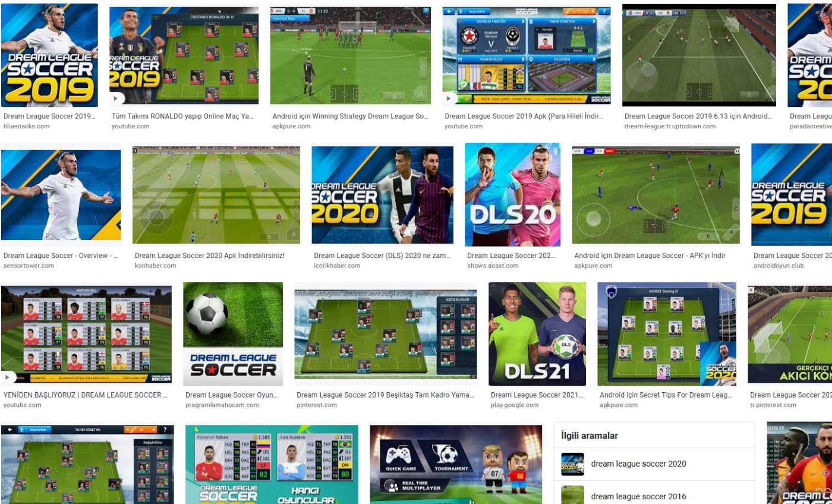Open 'Dream League Soccer 2019 Beşiktaş Tam Kadro' title
The height and width of the screenshot is (504, 832).
coord(386,395)
